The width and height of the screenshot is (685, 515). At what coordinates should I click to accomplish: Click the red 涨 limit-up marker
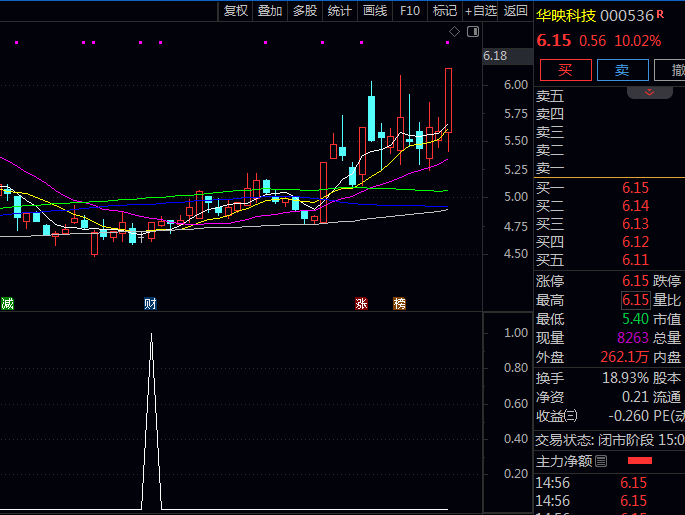coord(361,303)
